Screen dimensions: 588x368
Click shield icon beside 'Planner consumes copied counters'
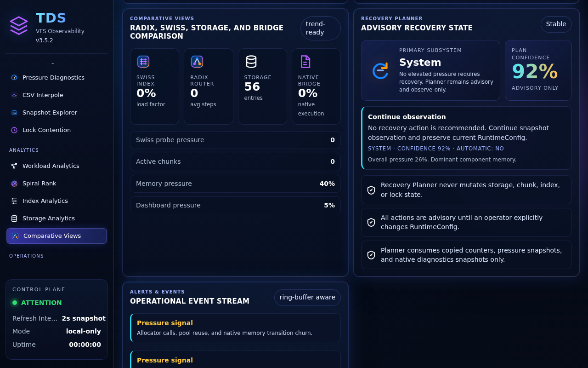click(371, 255)
